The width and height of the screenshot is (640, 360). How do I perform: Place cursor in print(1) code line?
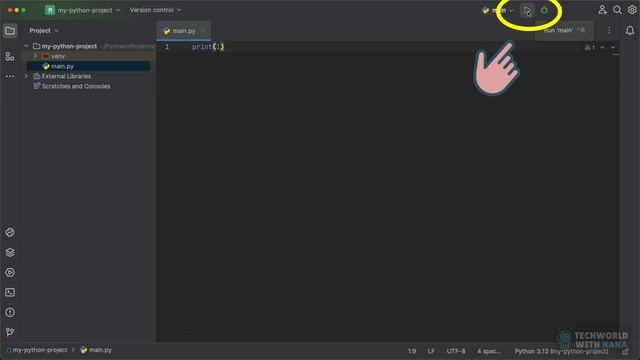pos(208,47)
